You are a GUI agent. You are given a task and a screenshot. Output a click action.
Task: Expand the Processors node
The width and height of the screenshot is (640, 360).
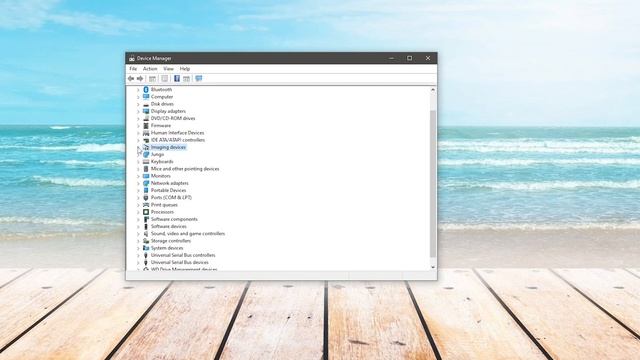click(138, 212)
